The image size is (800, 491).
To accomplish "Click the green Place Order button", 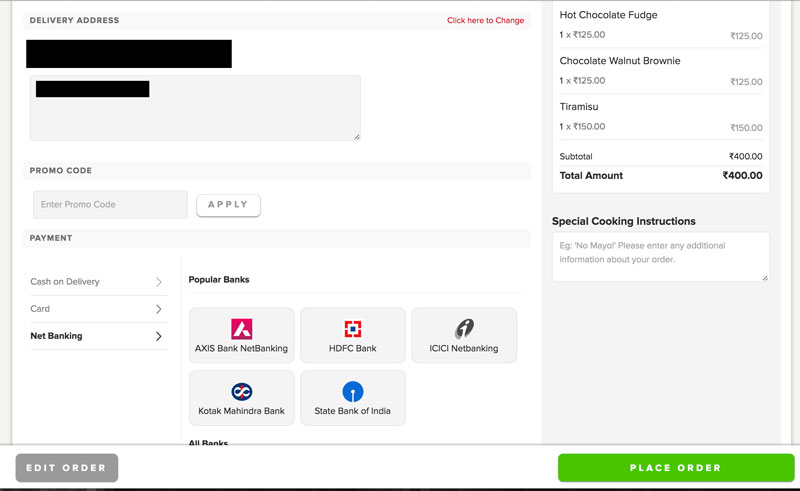I will tap(676, 468).
